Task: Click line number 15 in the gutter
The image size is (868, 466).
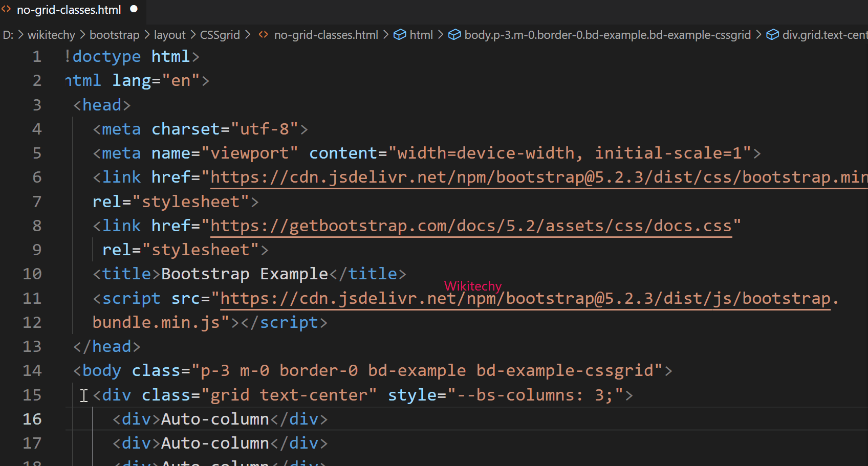Action: pos(32,395)
